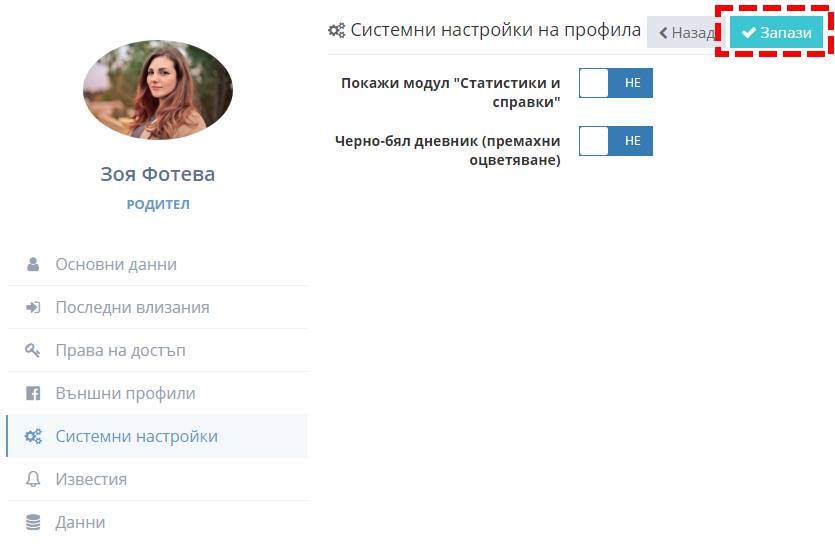Click the Facebook icon beside Външни профили
The width and height of the screenshot is (835, 558).
pos(33,394)
